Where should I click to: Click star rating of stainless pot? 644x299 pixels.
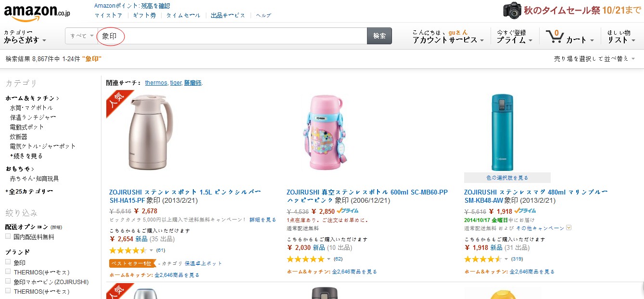[128, 250]
